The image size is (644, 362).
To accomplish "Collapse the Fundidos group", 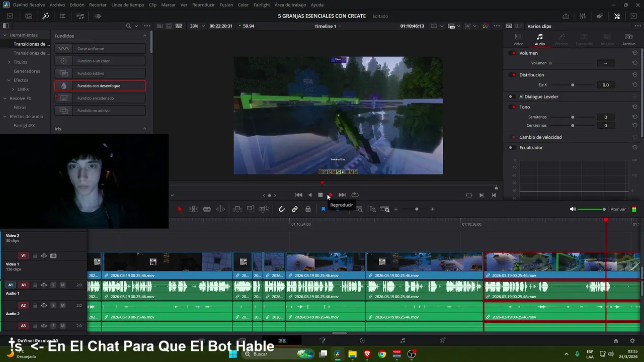I will (x=145, y=36).
